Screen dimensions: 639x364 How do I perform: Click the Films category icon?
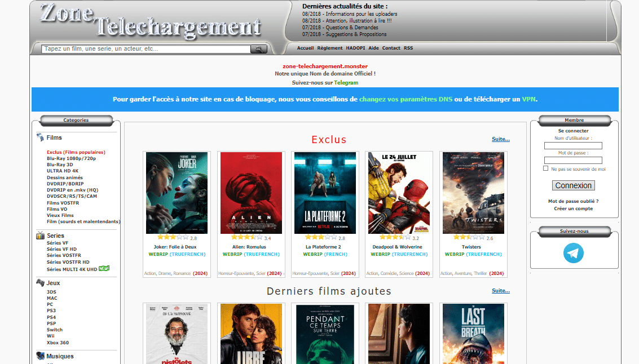[x=40, y=137]
